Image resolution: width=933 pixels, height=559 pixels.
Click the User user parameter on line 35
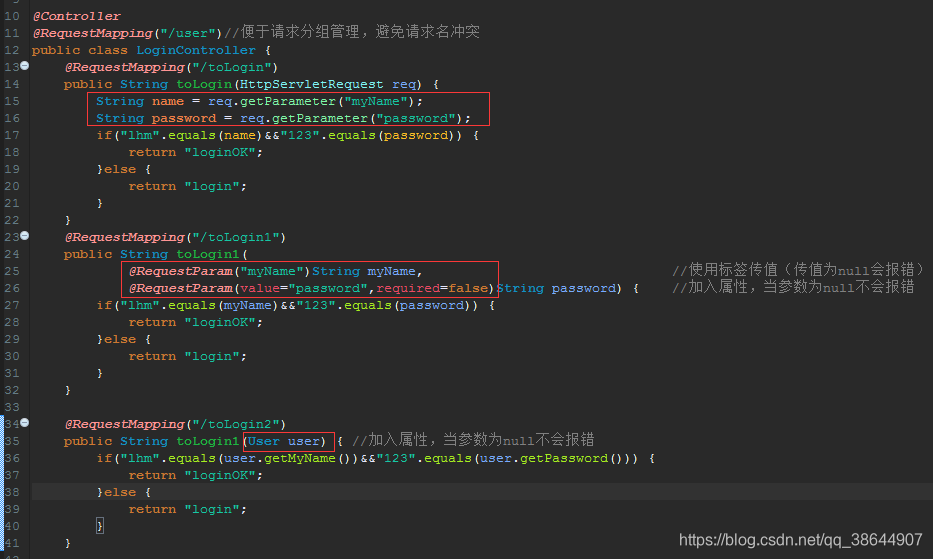[283, 441]
